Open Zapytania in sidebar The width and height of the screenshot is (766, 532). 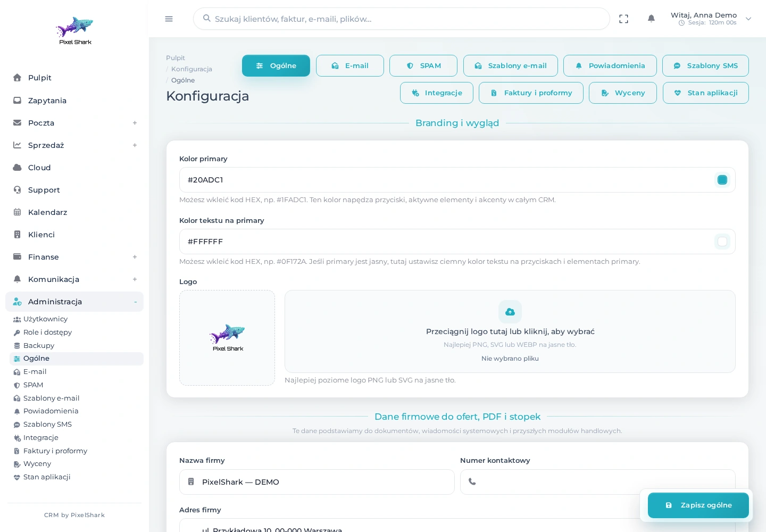click(x=74, y=101)
